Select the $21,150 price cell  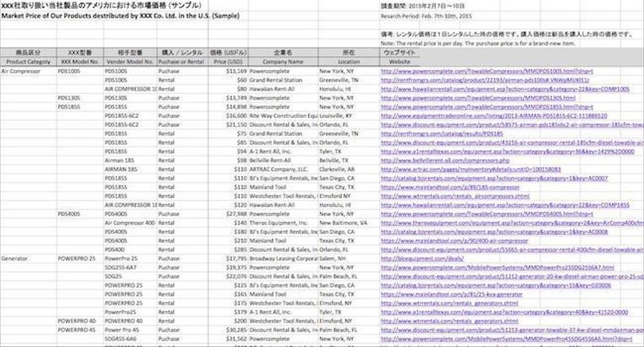pyautogui.click(x=228, y=124)
